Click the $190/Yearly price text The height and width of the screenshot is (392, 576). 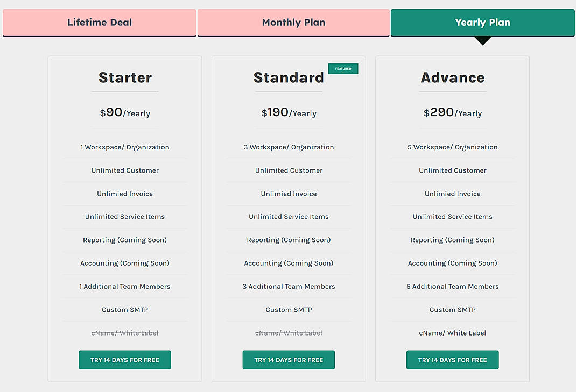(289, 113)
